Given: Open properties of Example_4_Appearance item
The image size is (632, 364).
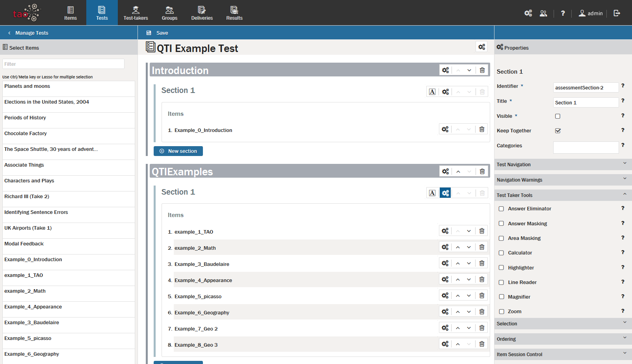Looking at the screenshot, I should 445,279.
